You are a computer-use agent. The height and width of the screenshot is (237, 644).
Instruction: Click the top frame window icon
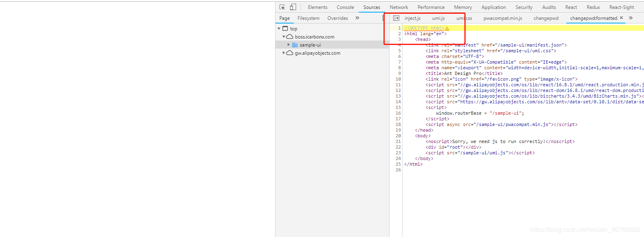pyautogui.click(x=285, y=28)
